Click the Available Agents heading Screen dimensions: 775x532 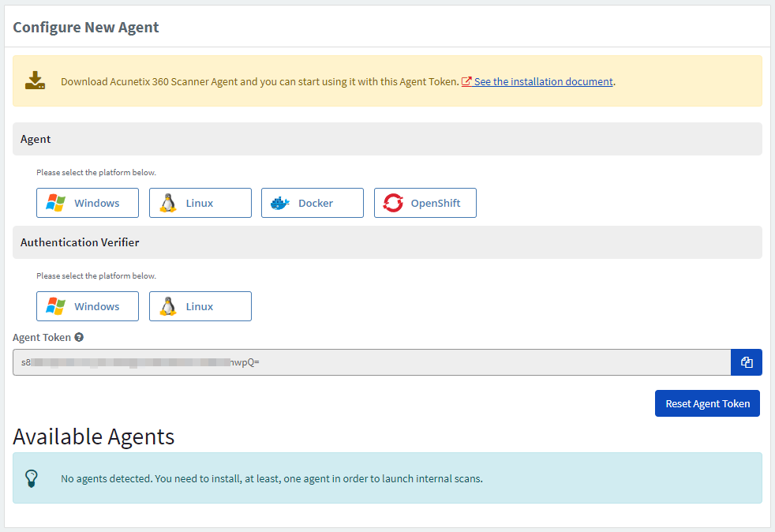94,436
